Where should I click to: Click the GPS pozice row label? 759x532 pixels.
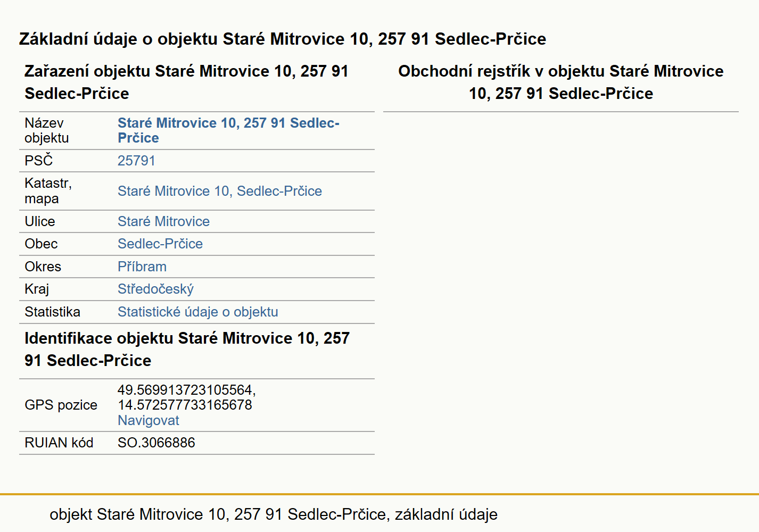click(61, 405)
